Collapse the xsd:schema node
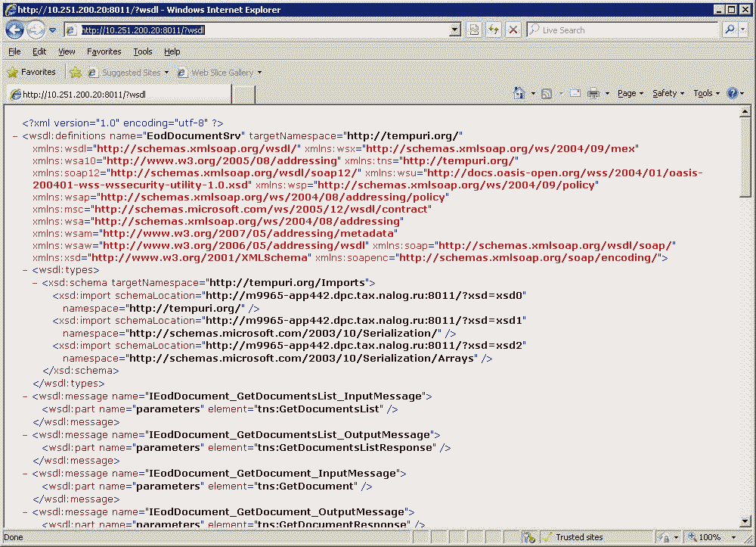 (x=35, y=282)
